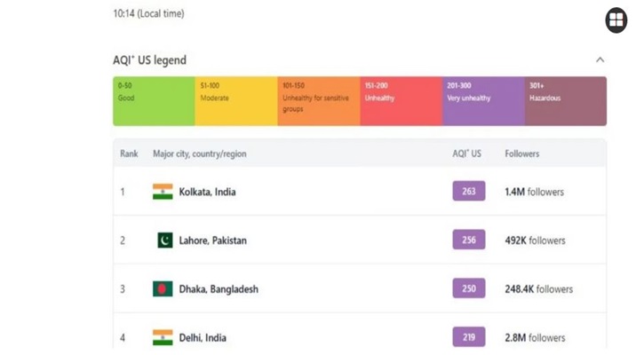Open the Delhi, India city link
The height and width of the screenshot is (355, 644).
tap(203, 338)
